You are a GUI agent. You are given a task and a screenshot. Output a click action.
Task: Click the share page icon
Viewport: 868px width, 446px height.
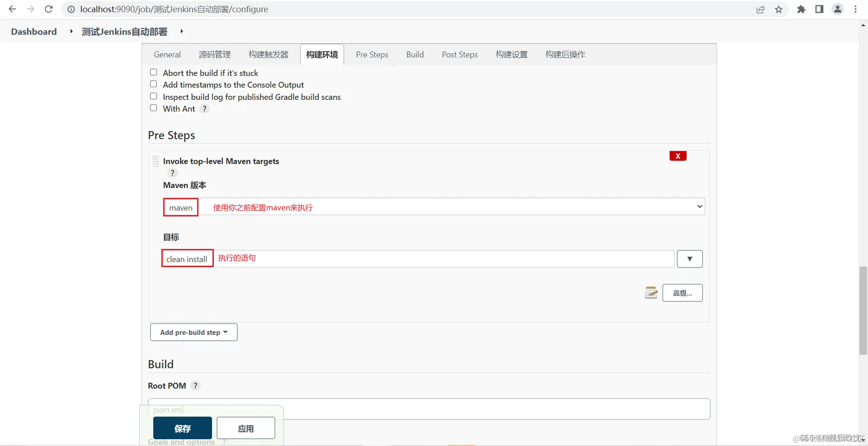coord(761,9)
